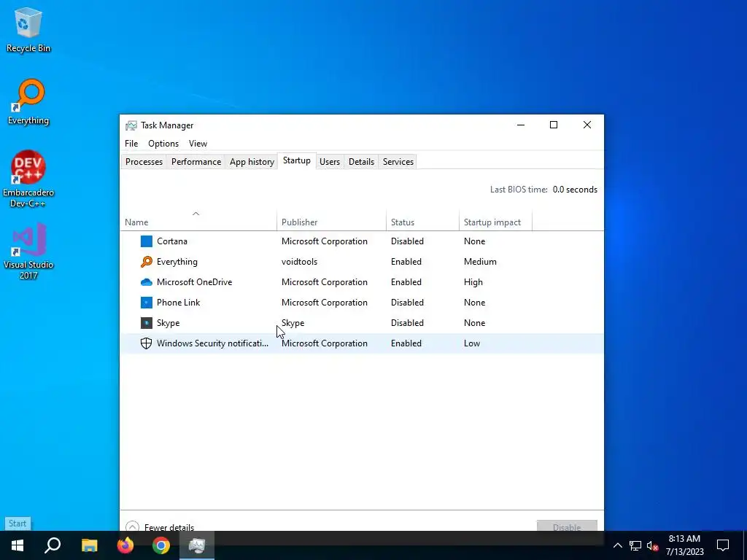747x560 pixels.
Task: Open the Options menu
Action: click(163, 144)
